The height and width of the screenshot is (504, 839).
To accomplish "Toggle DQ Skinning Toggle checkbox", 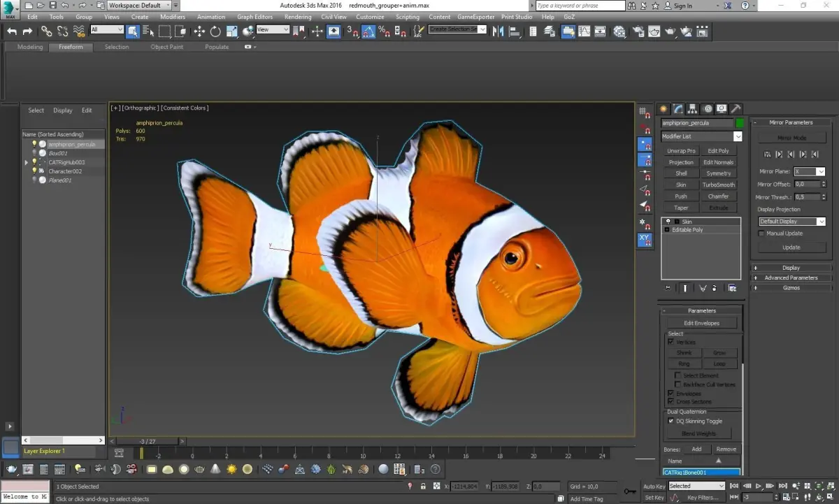I will 671,421.
